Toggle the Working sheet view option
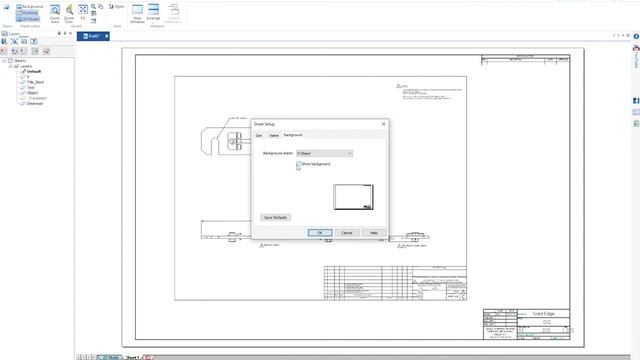This screenshot has height=360, width=640. pyautogui.click(x=28, y=13)
